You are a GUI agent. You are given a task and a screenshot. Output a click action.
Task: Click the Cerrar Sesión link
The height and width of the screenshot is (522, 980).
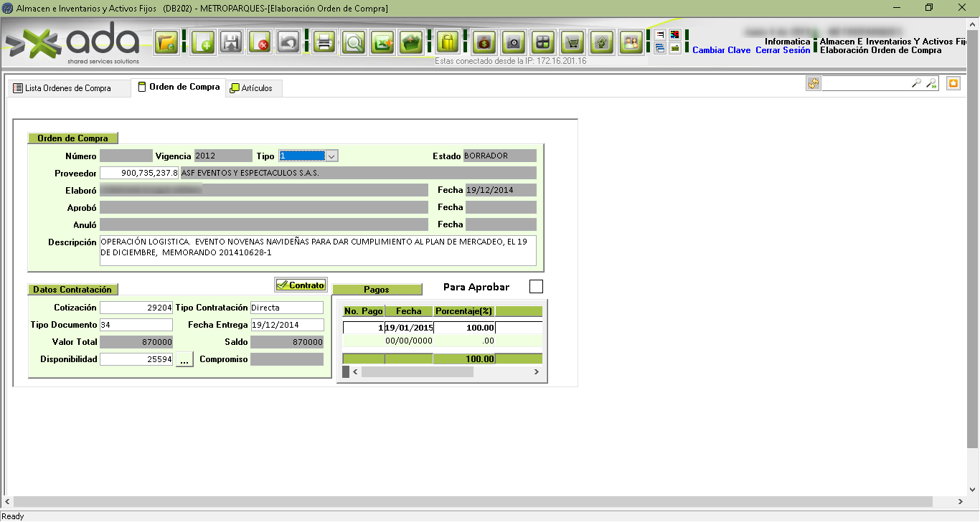point(783,51)
